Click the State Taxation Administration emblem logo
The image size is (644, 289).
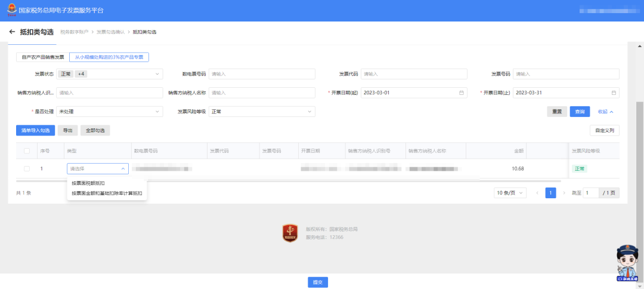[13, 10]
